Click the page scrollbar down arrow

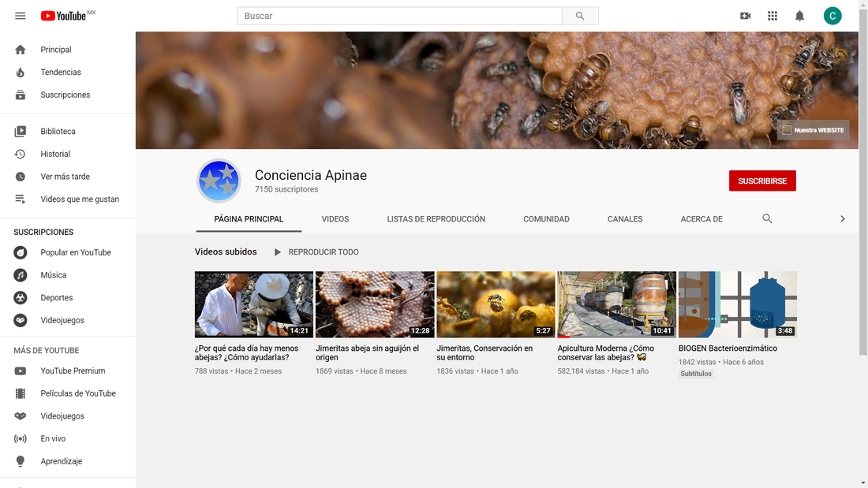863,482
